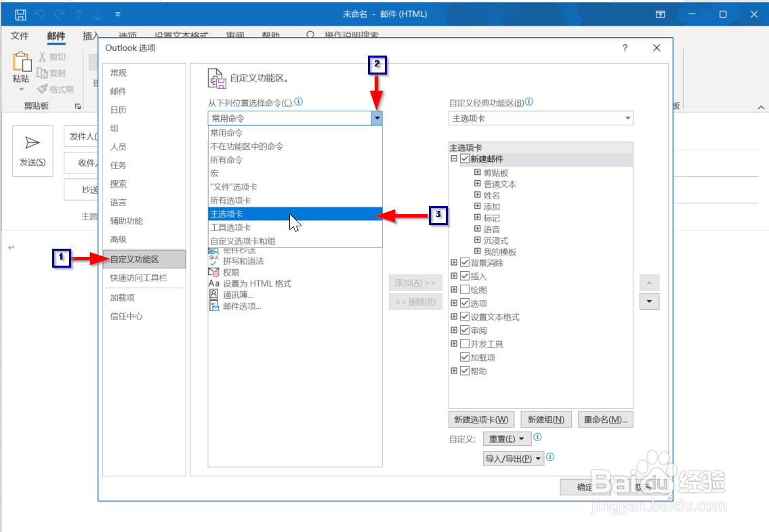Expand the 姓名 group node
This screenshot has height=532, width=769.
pyautogui.click(x=477, y=195)
